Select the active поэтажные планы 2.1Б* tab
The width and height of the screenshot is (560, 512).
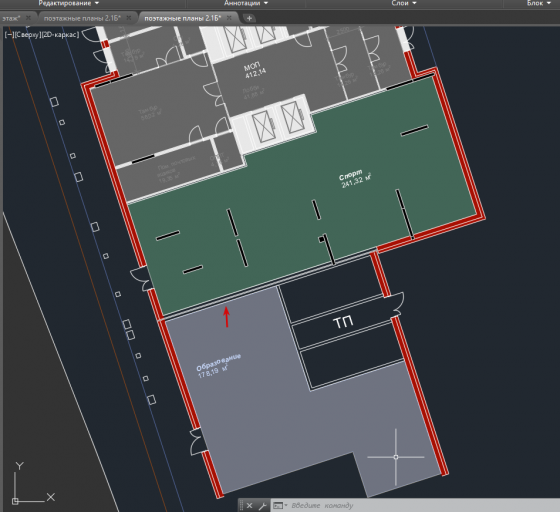pyautogui.click(x=182, y=18)
